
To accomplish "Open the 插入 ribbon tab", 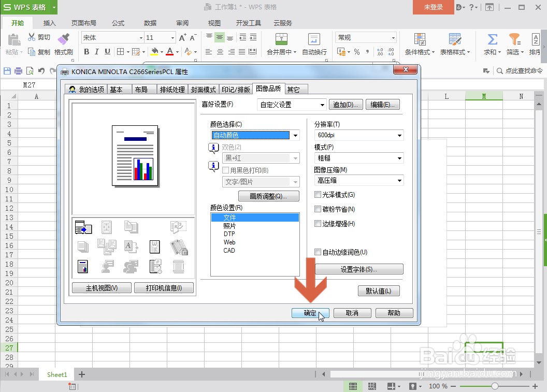I will tap(49, 23).
